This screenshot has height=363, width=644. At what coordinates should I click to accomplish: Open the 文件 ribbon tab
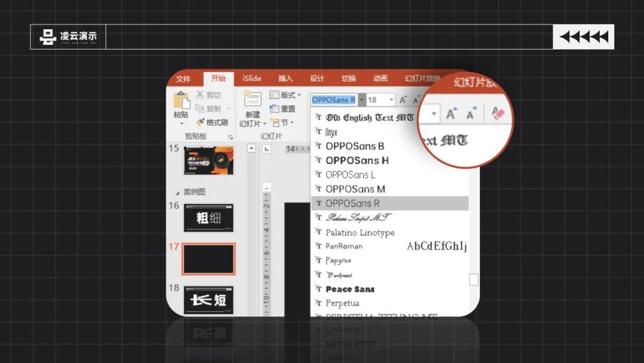tap(183, 79)
